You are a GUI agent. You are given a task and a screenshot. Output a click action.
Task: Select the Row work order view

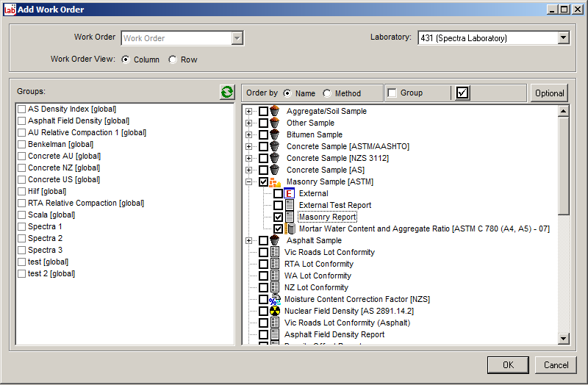tap(173, 60)
